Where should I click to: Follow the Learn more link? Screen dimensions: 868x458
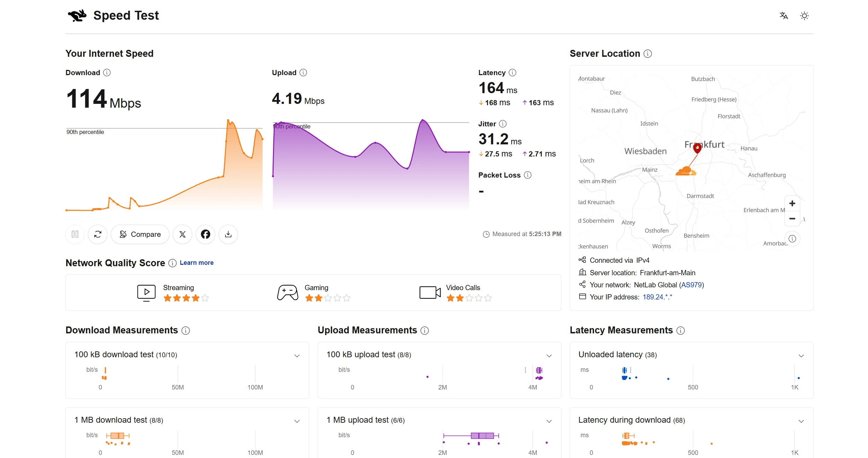(197, 263)
